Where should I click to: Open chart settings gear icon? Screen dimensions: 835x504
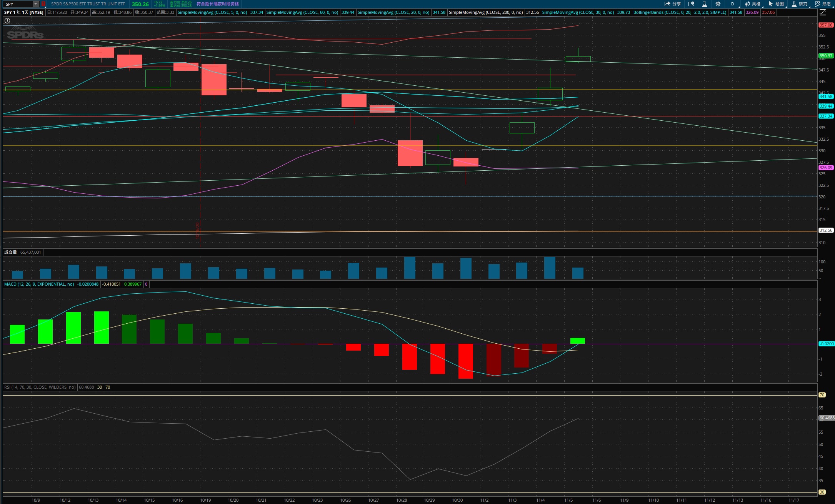718,4
